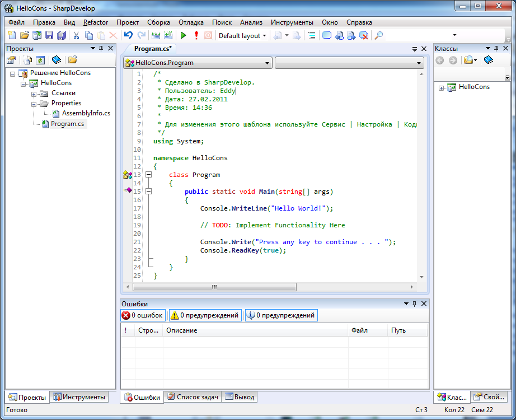The image size is (516, 420).
Task: Click editor vertical scrollbar down arrow
Action: coord(421,277)
